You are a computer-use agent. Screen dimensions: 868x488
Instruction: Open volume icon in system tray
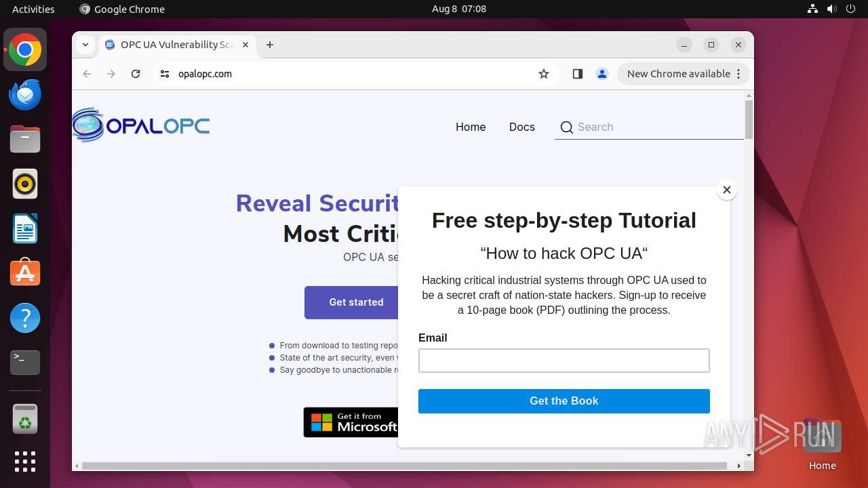[x=832, y=9]
